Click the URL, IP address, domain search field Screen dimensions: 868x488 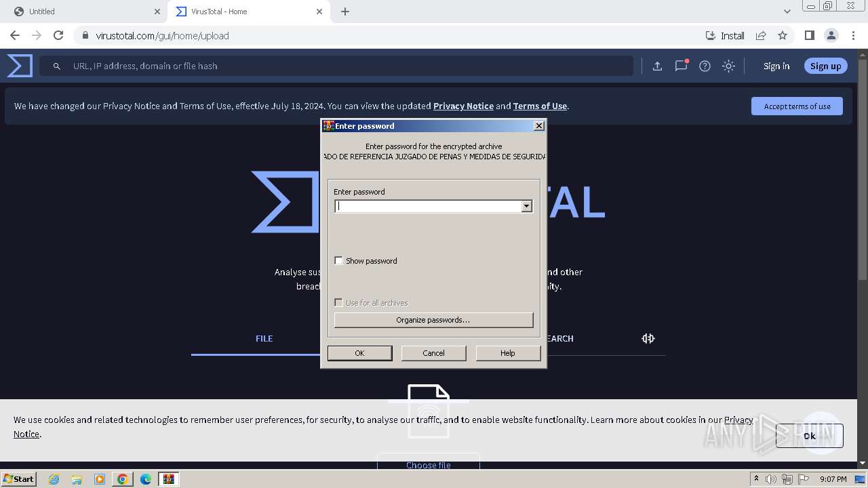click(336, 66)
